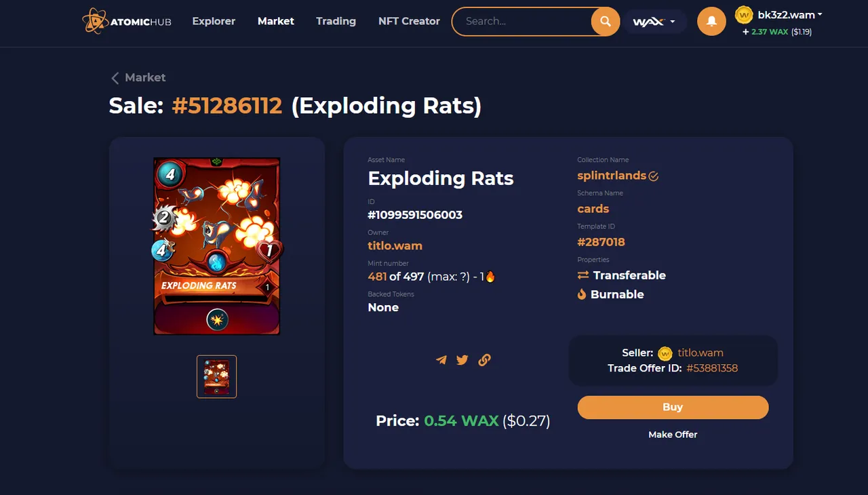This screenshot has width=868, height=495.
Task: Click the burn flame icon next to mint number
Action: click(x=490, y=277)
